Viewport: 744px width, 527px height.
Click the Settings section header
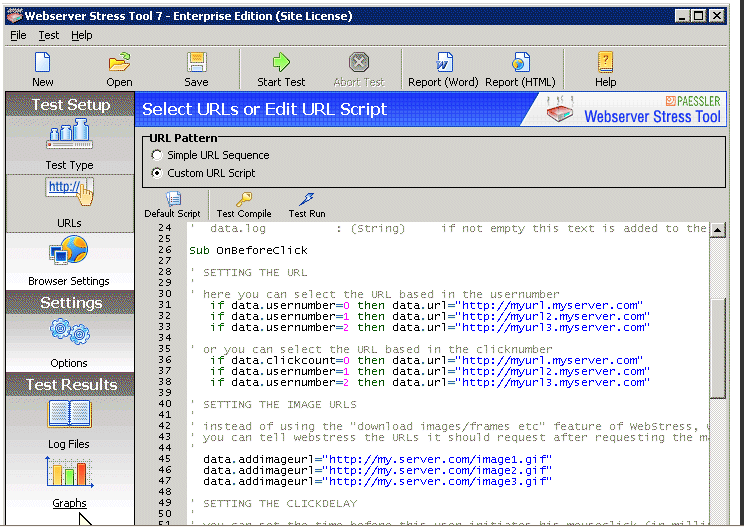pyautogui.click(x=70, y=303)
